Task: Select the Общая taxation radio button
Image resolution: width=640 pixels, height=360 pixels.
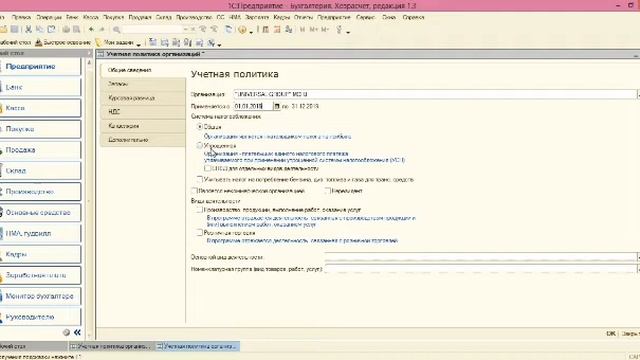Action: [x=200, y=127]
